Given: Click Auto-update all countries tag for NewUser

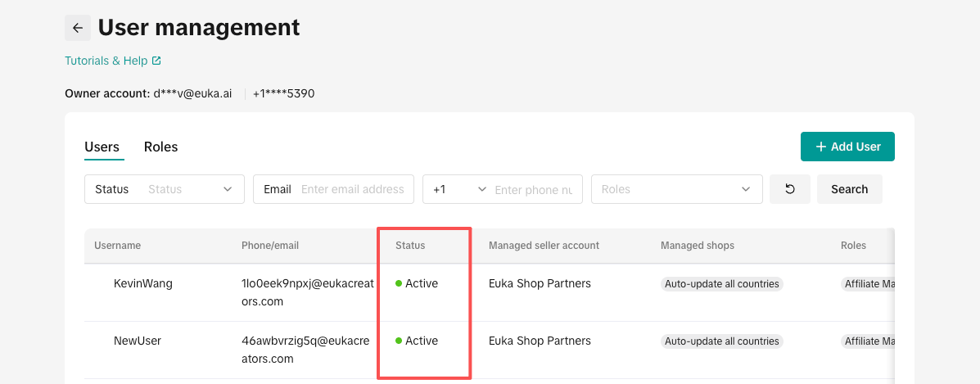Looking at the screenshot, I should [x=722, y=341].
